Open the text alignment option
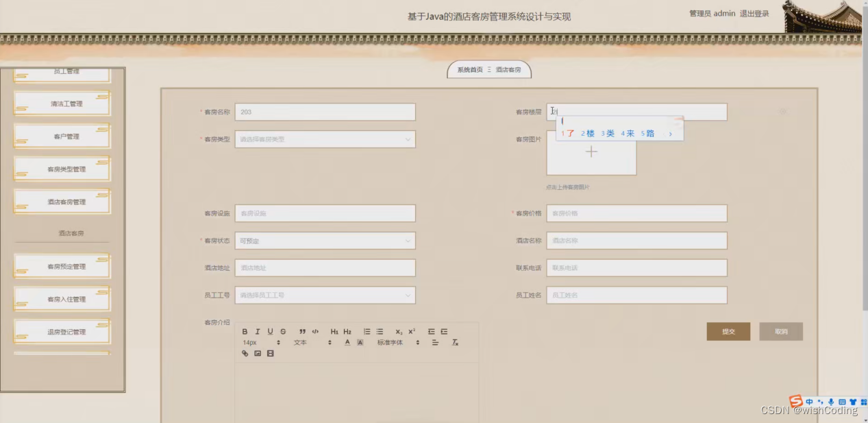868x423 pixels. (x=435, y=343)
